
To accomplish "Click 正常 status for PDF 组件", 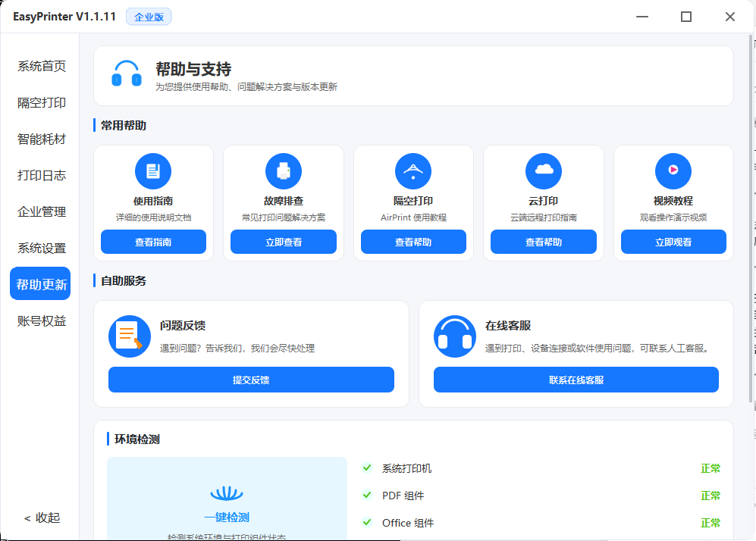I will [711, 496].
